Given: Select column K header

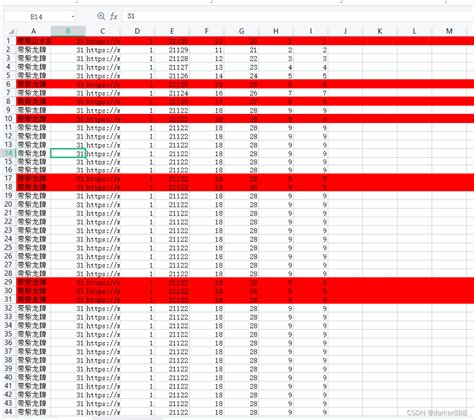Looking at the screenshot, I should pyautogui.click(x=380, y=31).
